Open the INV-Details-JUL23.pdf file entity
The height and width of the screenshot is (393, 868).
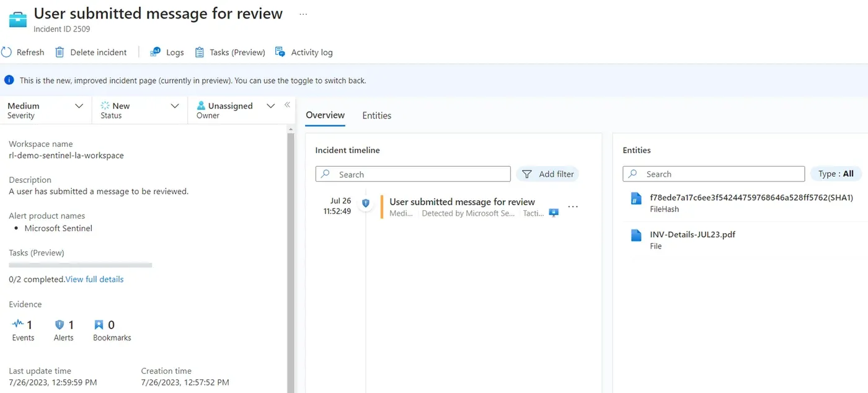tap(693, 234)
